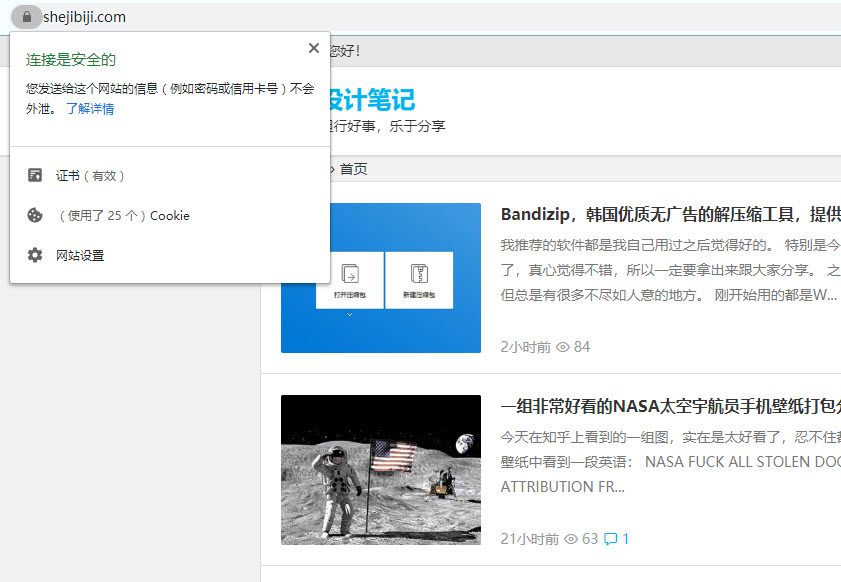This screenshot has width=841, height=582.
Task: Click the 首页 breadcrumb link
Action: click(352, 168)
